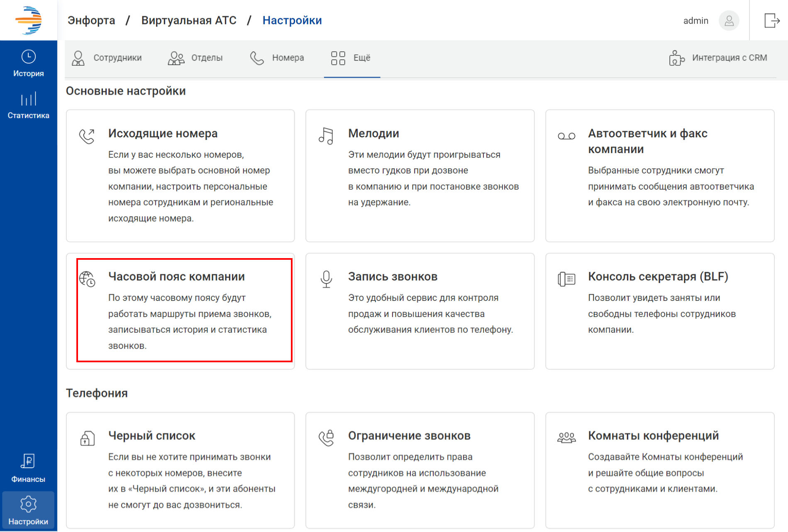Click the Настройки breadcrumb link

(x=292, y=20)
